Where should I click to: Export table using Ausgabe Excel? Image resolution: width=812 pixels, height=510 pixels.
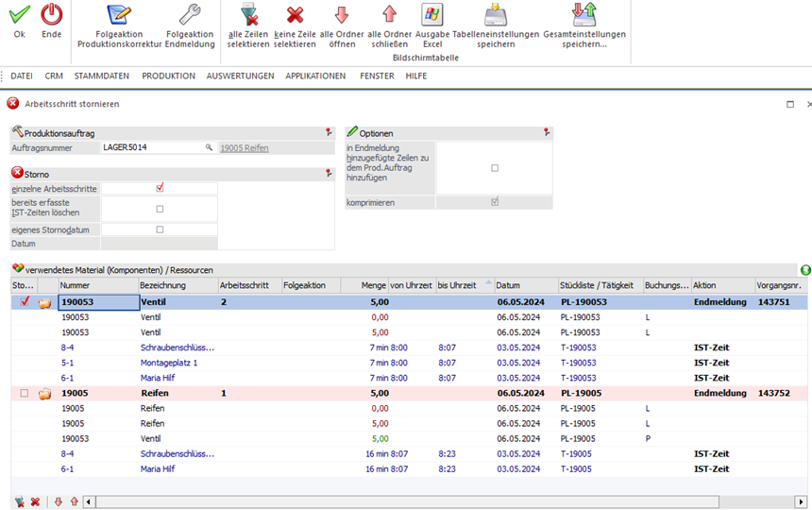pos(432,15)
